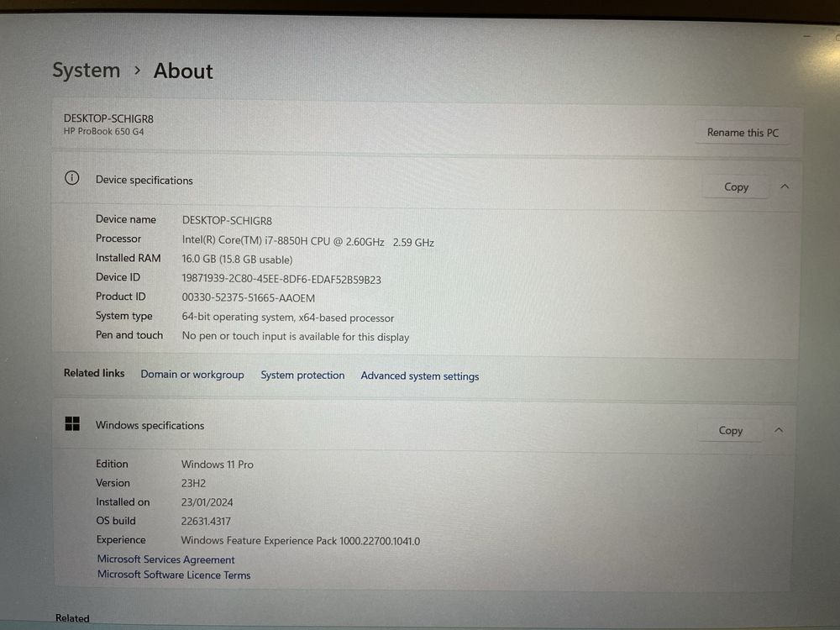Click the Device ID label
This screenshot has height=630, width=840.
(x=118, y=277)
